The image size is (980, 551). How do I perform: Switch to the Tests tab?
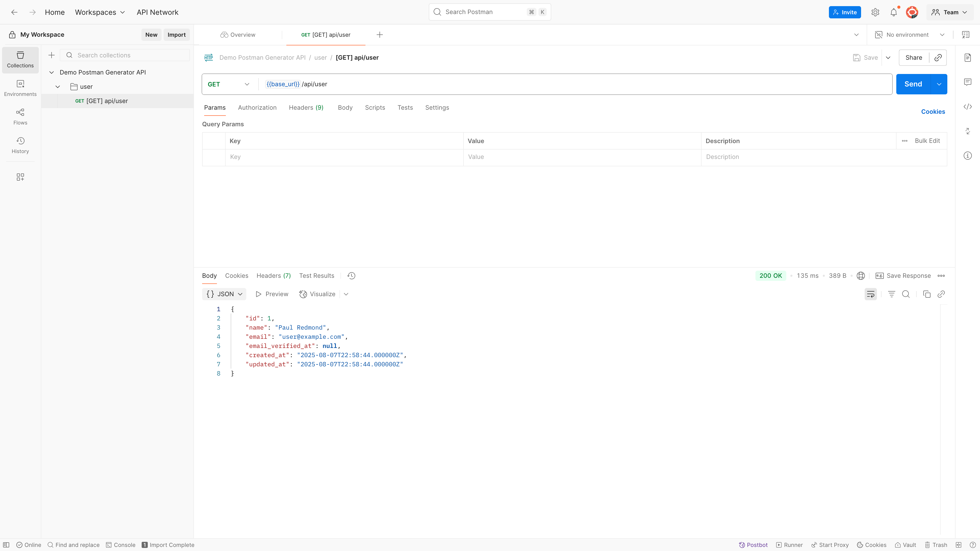point(405,108)
